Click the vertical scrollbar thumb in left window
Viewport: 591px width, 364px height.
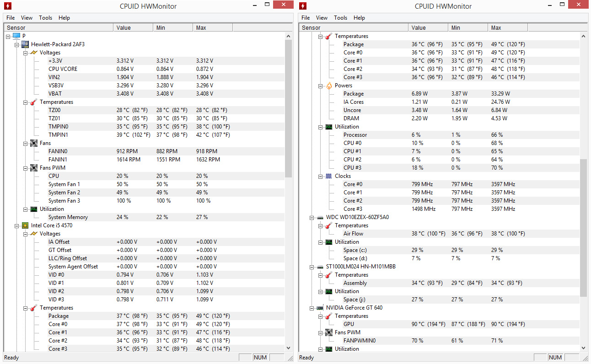click(288, 108)
